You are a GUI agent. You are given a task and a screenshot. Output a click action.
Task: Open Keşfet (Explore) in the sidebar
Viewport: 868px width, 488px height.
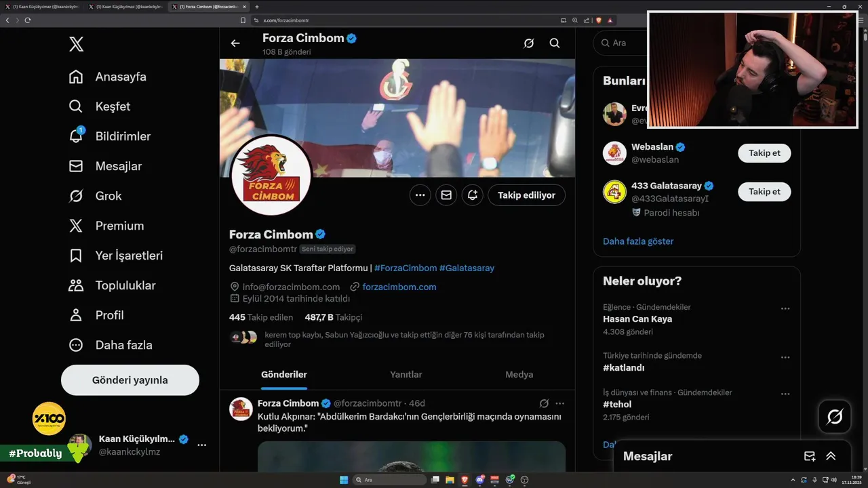click(x=100, y=106)
